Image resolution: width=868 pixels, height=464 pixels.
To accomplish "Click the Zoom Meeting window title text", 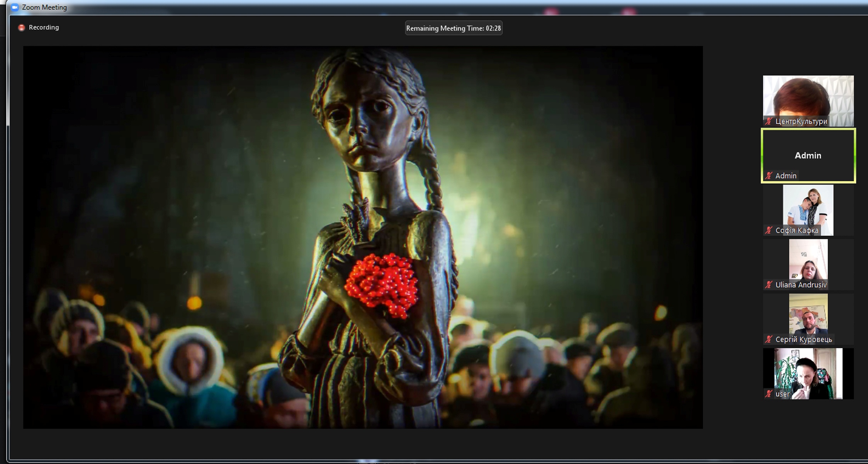I will (44, 7).
